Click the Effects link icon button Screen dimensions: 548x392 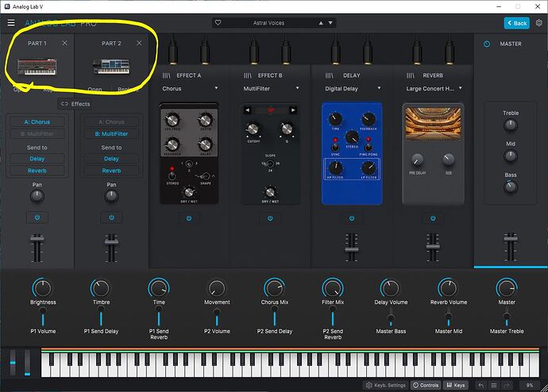[x=75, y=104]
